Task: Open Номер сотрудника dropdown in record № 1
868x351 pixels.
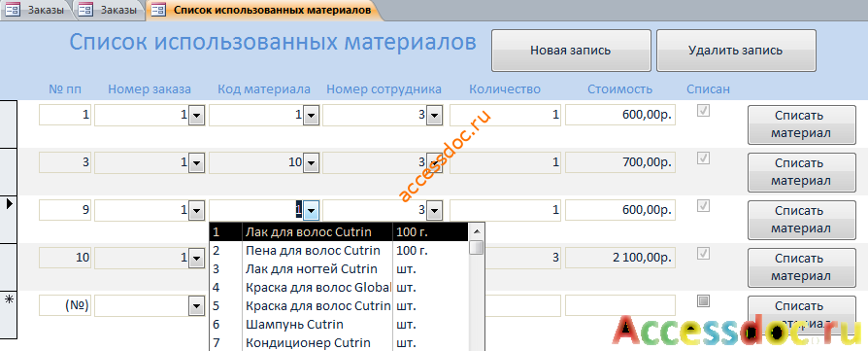Action: [x=434, y=116]
